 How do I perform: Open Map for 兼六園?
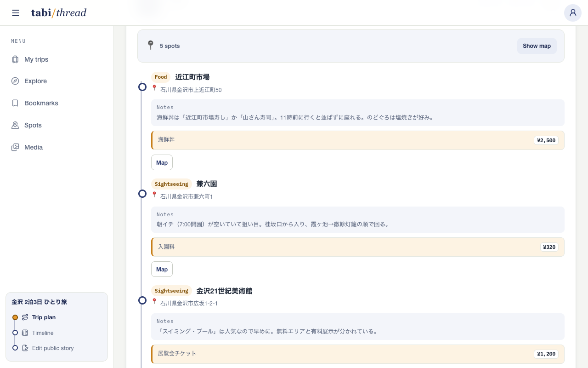click(162, 269)
